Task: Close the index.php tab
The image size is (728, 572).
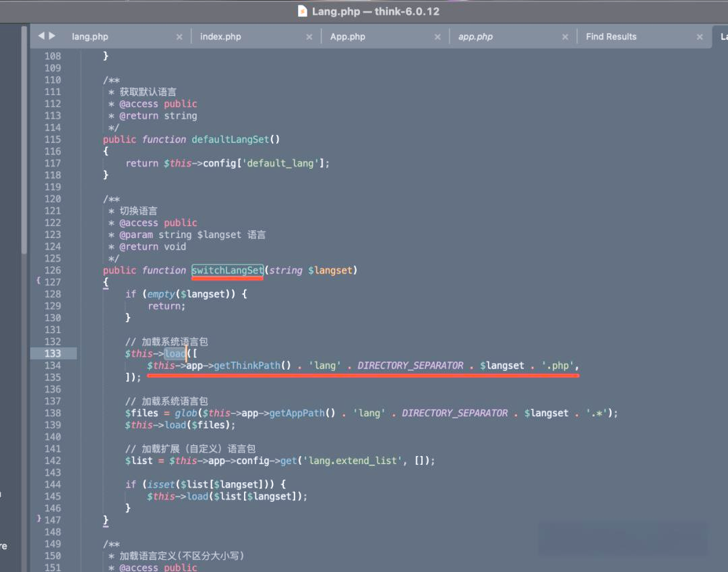Action: pos(309,36)
